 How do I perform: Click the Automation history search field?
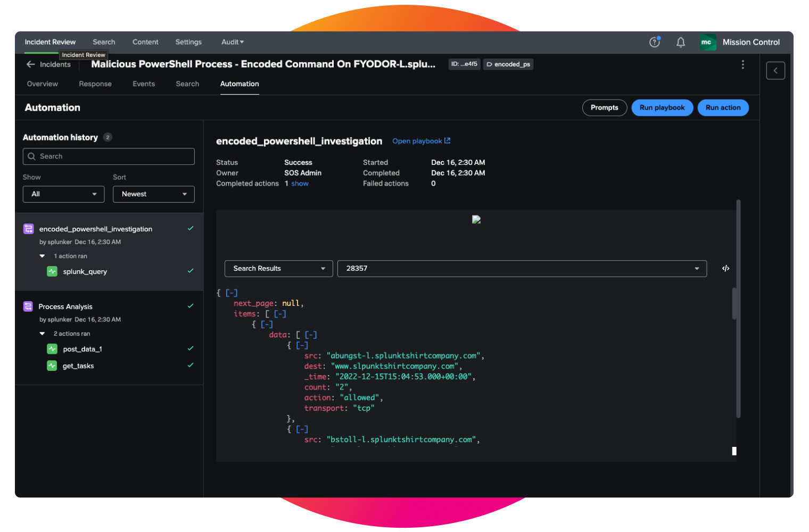point(109,156)
